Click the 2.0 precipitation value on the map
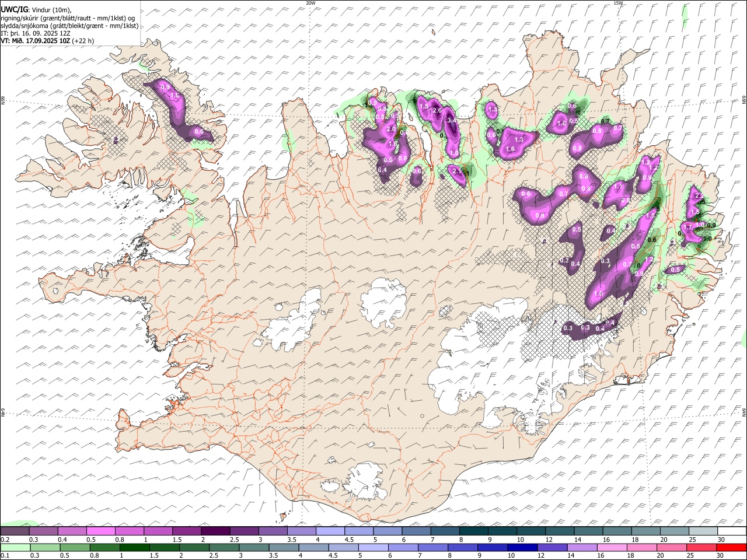Image resolution: width=747 pixels, height=560 pixels. (391, 129)
